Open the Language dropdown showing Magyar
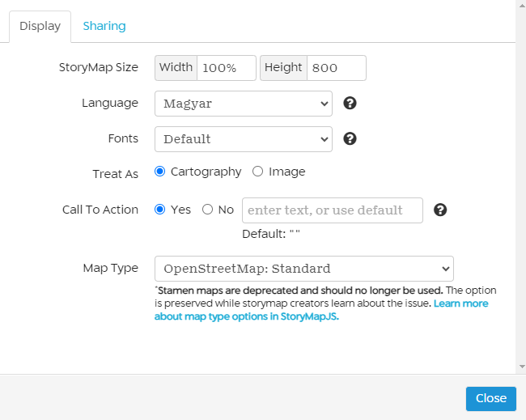The width and height of the screenshot is (526, 420). coord(243,104)
